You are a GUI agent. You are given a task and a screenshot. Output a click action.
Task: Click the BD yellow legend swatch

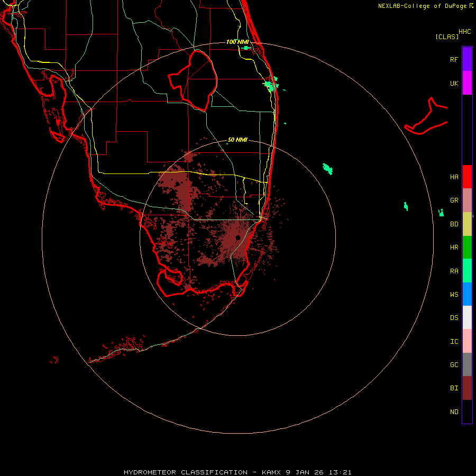[467, 224]
